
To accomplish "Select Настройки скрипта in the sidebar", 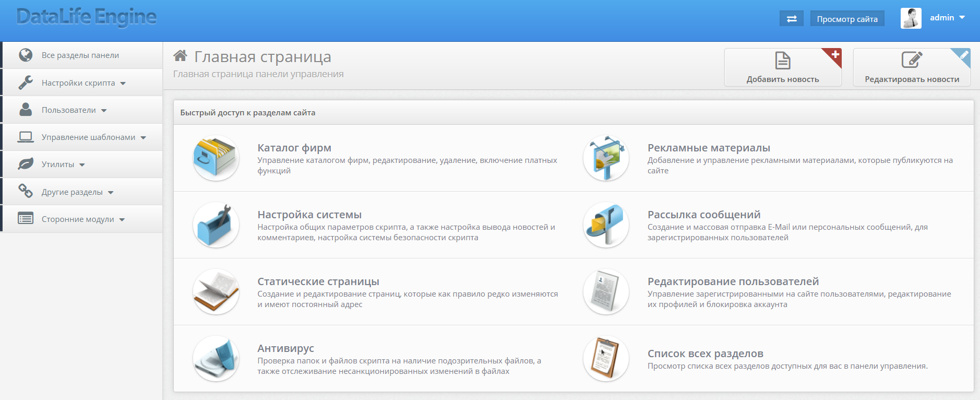I will coord(82,83).
